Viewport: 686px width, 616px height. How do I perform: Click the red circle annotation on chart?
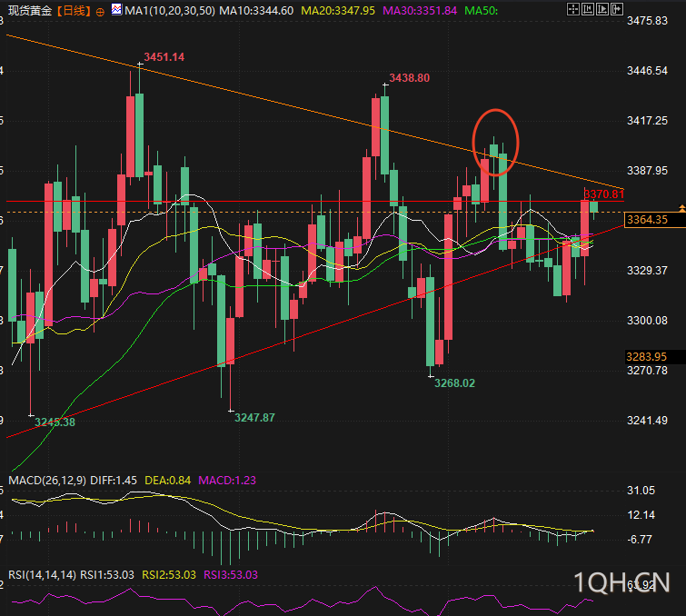click(x=495, y=143)
